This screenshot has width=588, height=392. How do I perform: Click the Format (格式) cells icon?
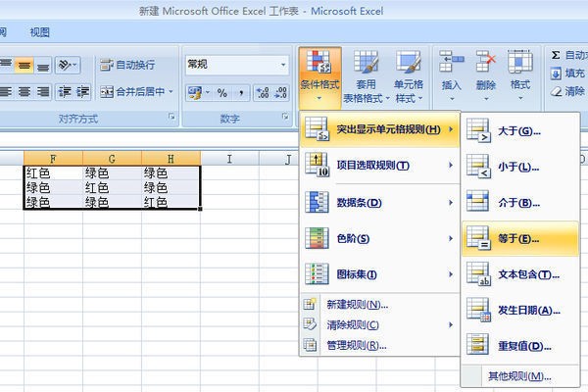[x=520, y=62]
